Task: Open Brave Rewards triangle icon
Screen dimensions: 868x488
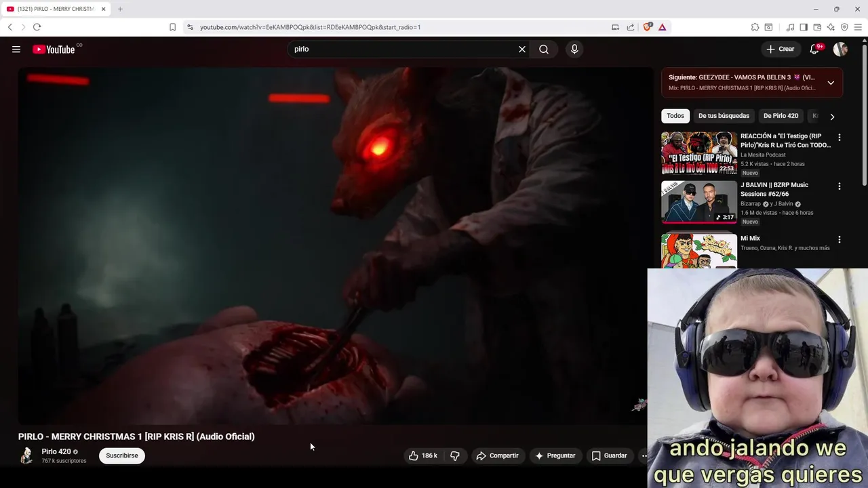Action: pyautogui.click(x=662, y=27)
